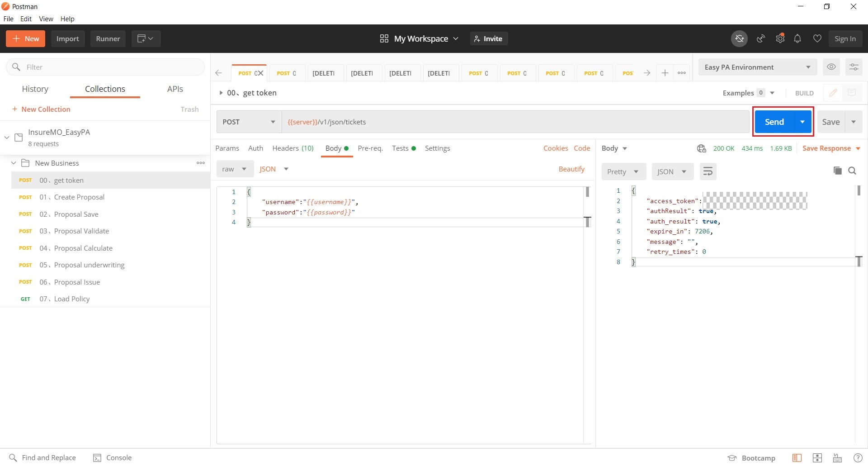Image resolution: width=868 pixels, height=466 pixels.
Task: Open manage environments settings icon
Action: point(854,67)
